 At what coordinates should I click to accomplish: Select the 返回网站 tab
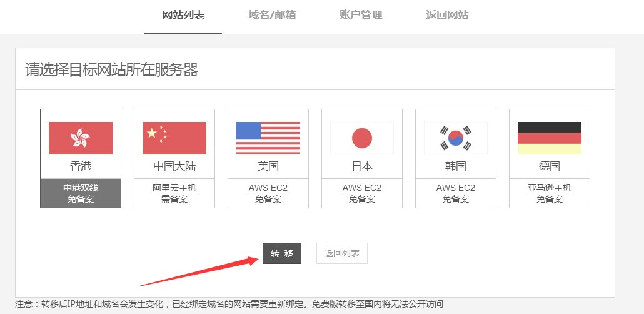[447, 16]
